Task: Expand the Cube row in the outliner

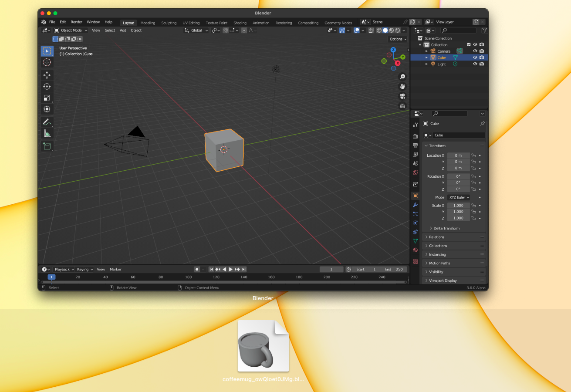Action: [427, 57]
